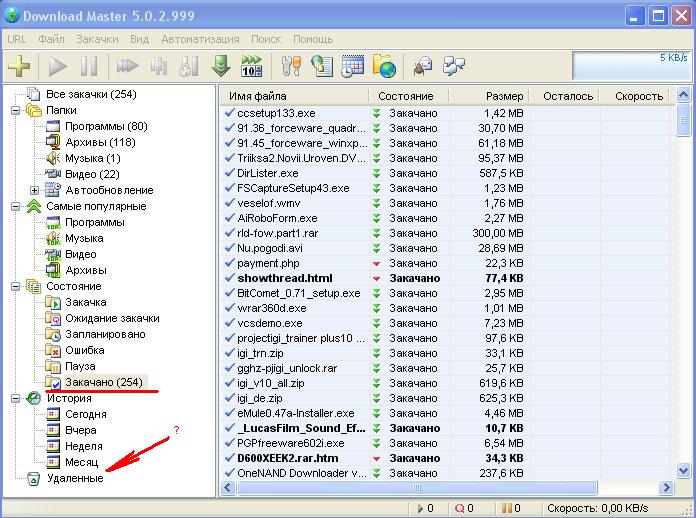Select file 'D600XEEK2.rar.htm' row
This screenshot has width=696, height=518.
tap(447, 458)
